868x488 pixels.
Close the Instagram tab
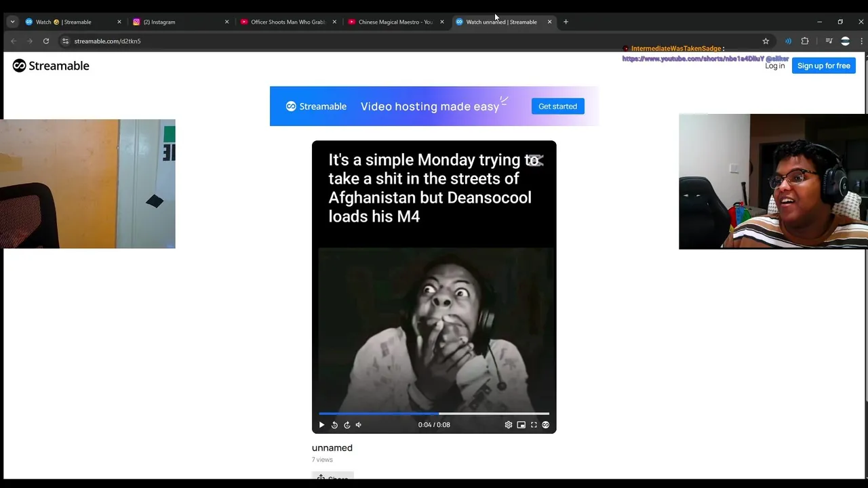pyautogui.click(x=226, y=22)
